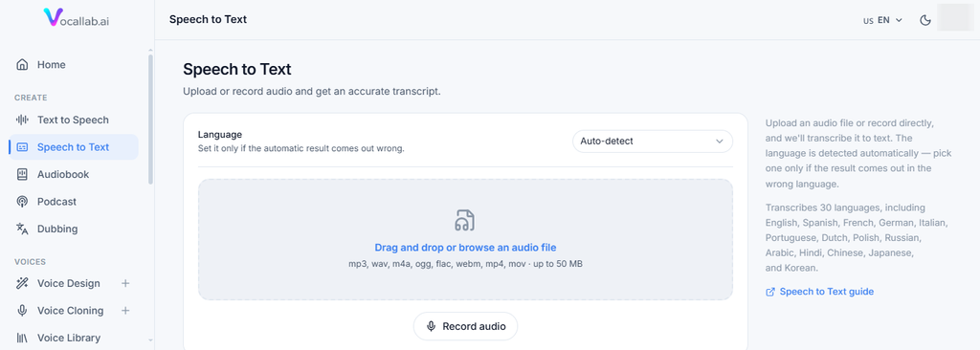Click the supported formats text line
980x350 pixels.
tap(465, 264)
